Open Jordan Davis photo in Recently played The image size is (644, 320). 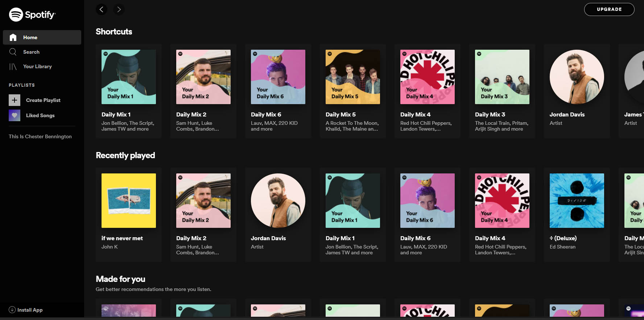[278, 201]
